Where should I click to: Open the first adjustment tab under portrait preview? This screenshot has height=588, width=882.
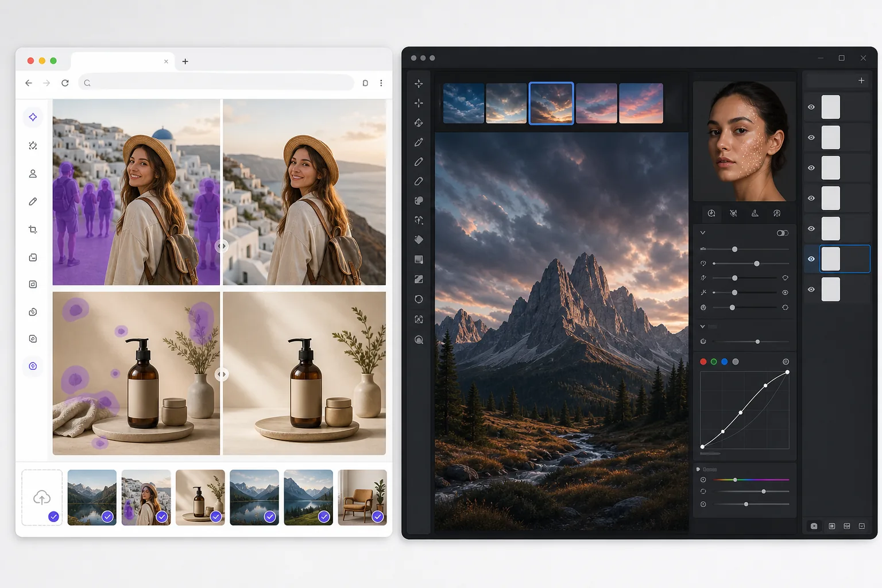711,214
